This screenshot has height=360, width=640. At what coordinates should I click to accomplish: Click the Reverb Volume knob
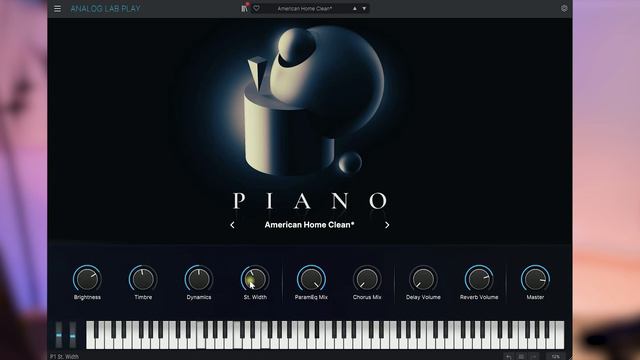tap(479, 279)
